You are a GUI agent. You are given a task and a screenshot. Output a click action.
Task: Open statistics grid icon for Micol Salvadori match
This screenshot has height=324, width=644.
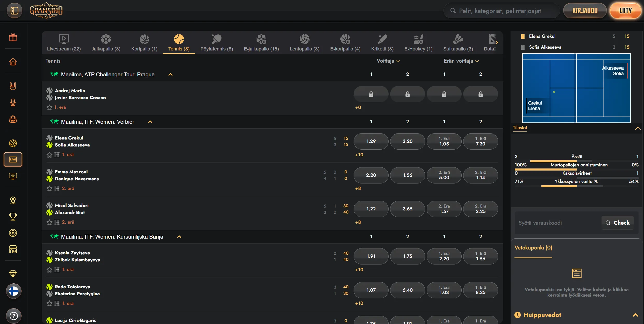pyautogui.click(x=57, y=222)
